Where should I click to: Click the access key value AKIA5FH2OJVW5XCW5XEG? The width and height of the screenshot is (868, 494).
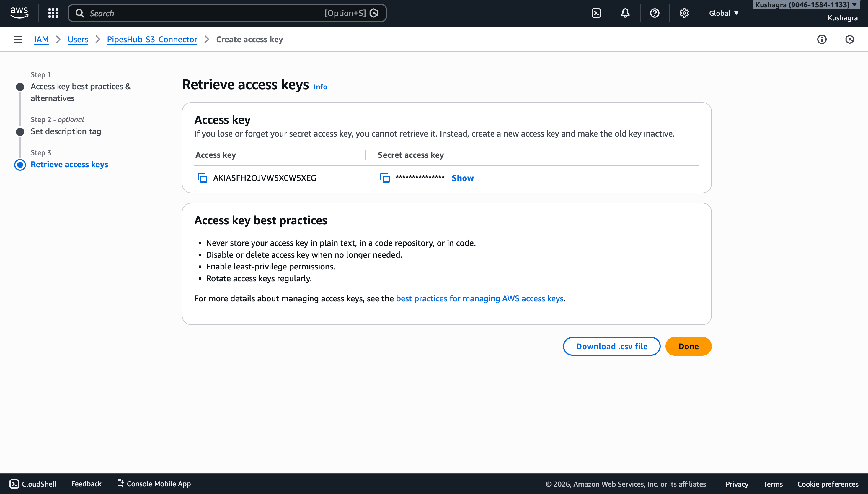(x=264, y=178)
